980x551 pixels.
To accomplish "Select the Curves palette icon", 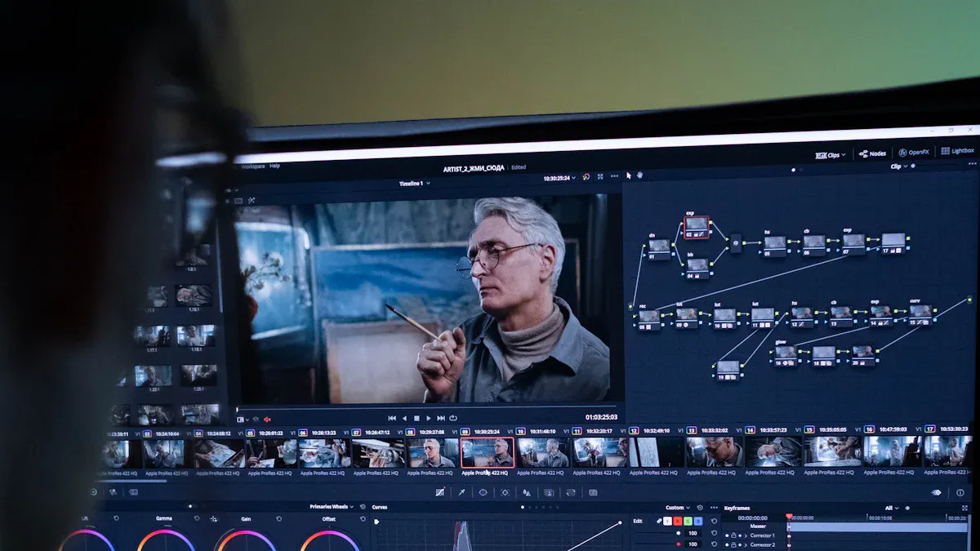I will point(440,492).
